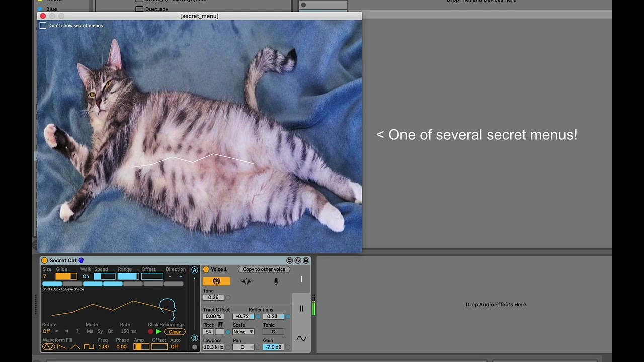Click the Pan C field
Image resolution: width=644 pixels, height=362 pixels.
tap(244, 347)
